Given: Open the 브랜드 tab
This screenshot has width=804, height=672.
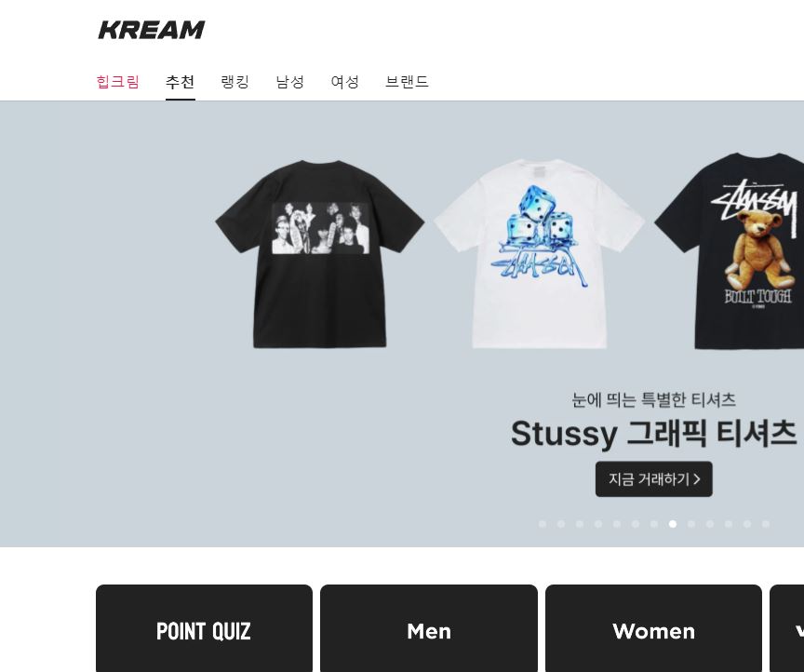Looking at the screenshot, I should point(408,82).
